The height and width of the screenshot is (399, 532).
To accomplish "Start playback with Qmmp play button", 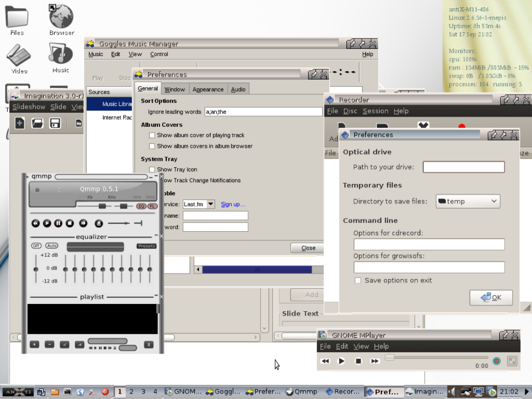I will pos(47,223).
